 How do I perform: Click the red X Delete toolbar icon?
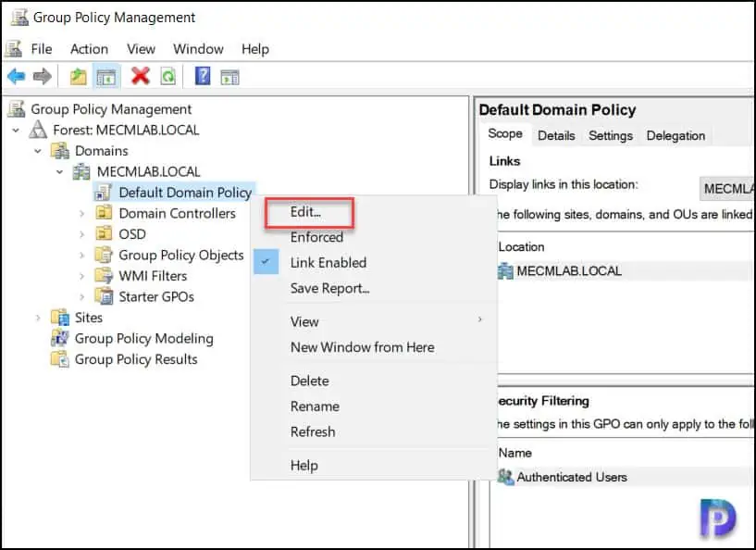141,76
